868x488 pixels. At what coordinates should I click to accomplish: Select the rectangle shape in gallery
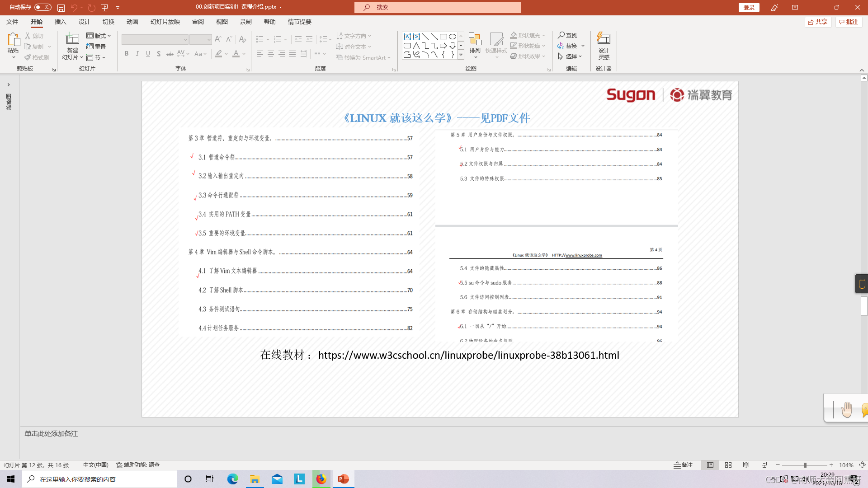point(443,37)
